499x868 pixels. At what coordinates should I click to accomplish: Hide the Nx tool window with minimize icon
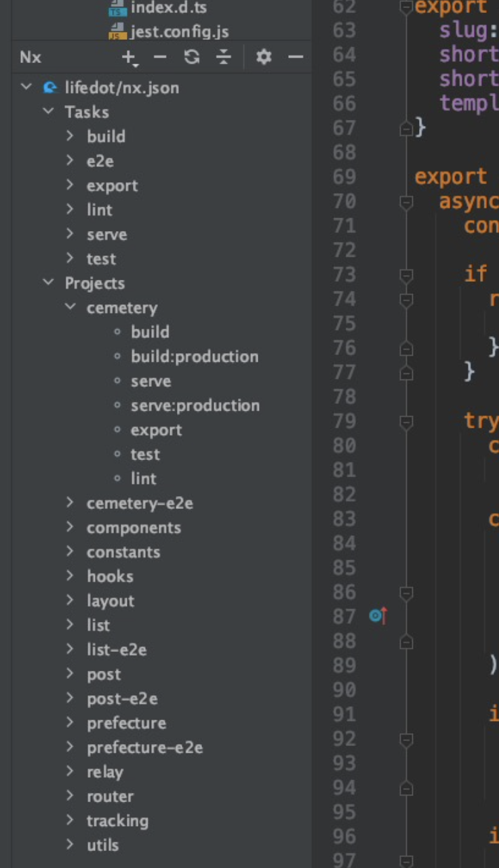point(296,58)
